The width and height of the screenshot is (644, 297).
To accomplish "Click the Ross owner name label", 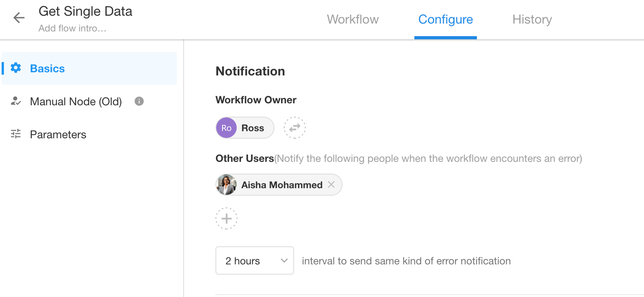I will click(x=253, y=128).
